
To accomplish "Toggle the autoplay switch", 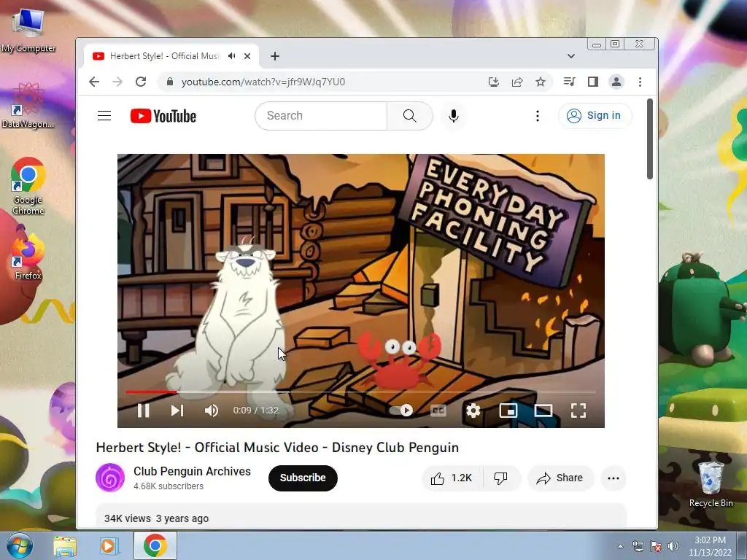I will click(401, 410).
